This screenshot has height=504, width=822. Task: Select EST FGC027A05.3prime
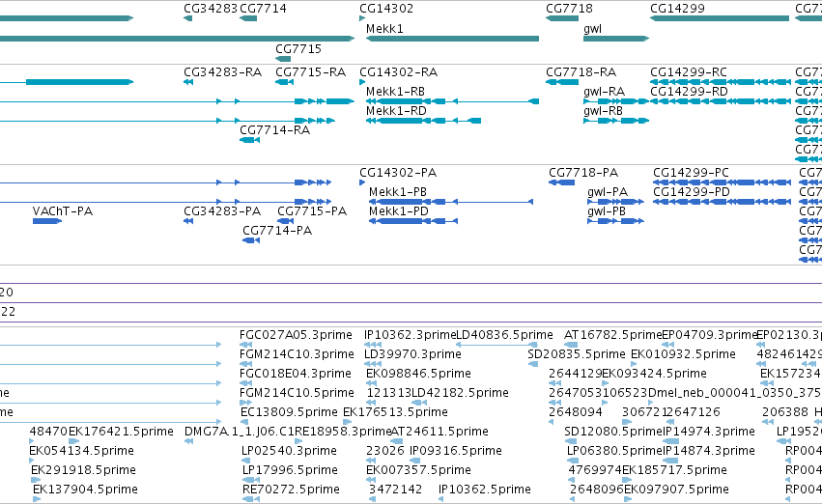tap(296, 335)
